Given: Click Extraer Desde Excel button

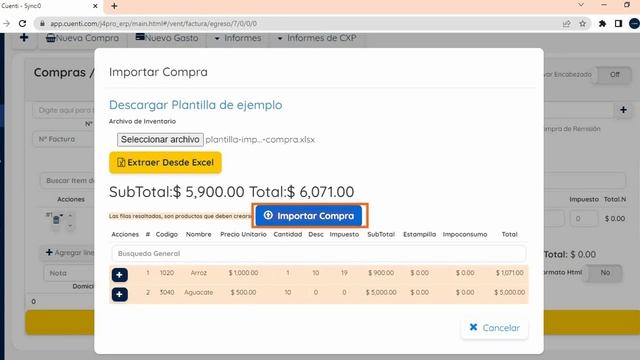Looking at the screenshot, I should tap(165, 162).
